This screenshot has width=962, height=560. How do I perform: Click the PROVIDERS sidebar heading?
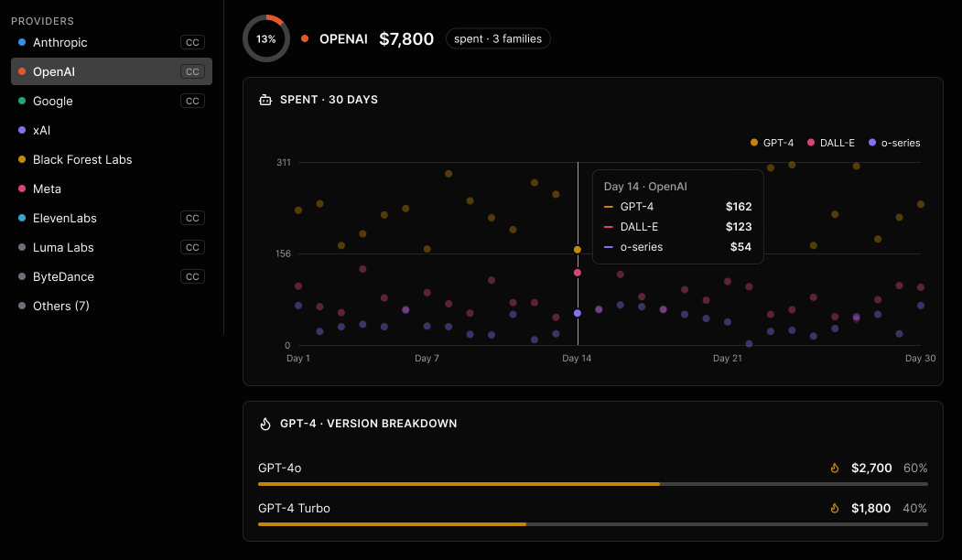coord(42,21)
